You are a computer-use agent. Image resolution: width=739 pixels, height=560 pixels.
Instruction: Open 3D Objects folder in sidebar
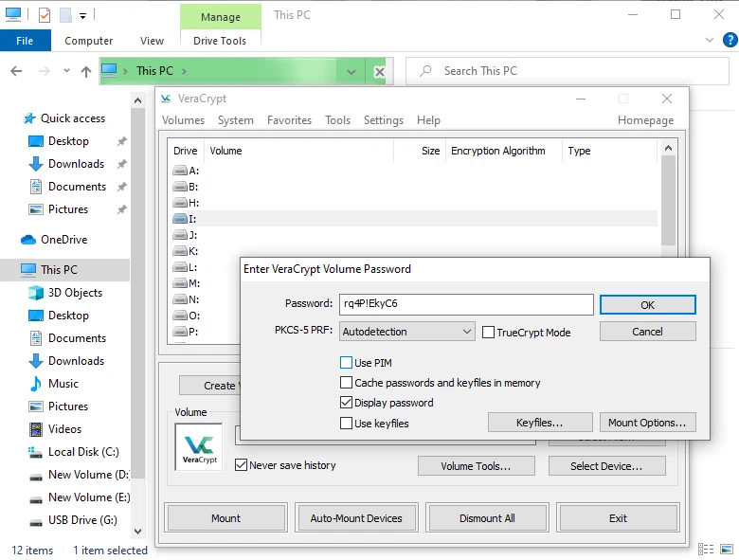65,293
